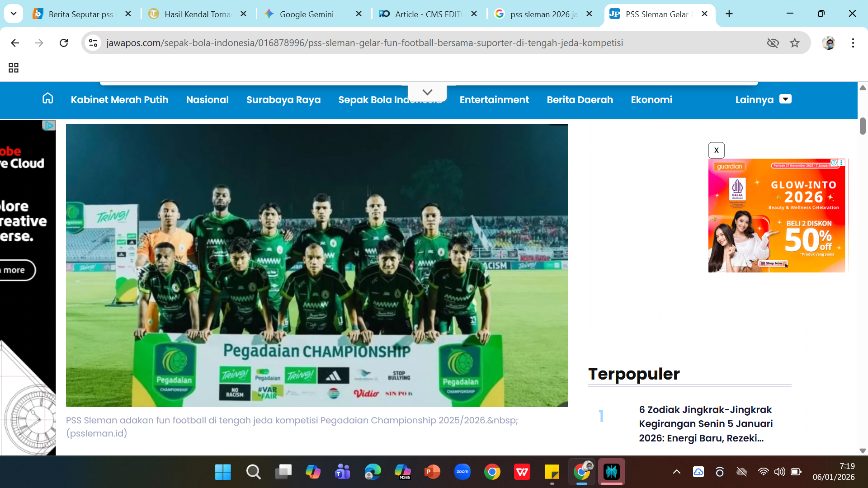The image size is (868, 488).
Task: Go back to the previous page
Action: 15,43
